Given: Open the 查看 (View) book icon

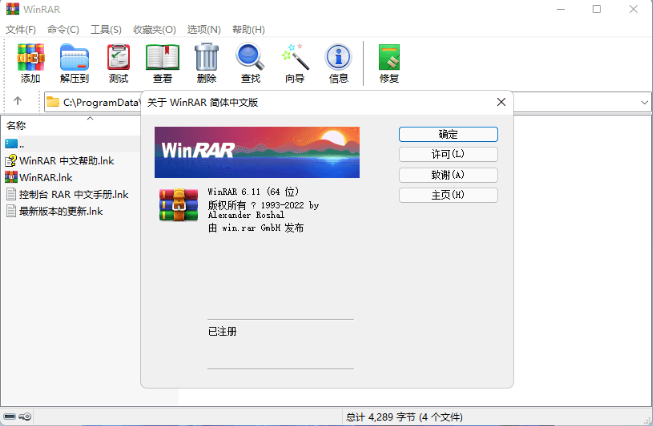Looking at the screenshot, I should pos(162,62).
